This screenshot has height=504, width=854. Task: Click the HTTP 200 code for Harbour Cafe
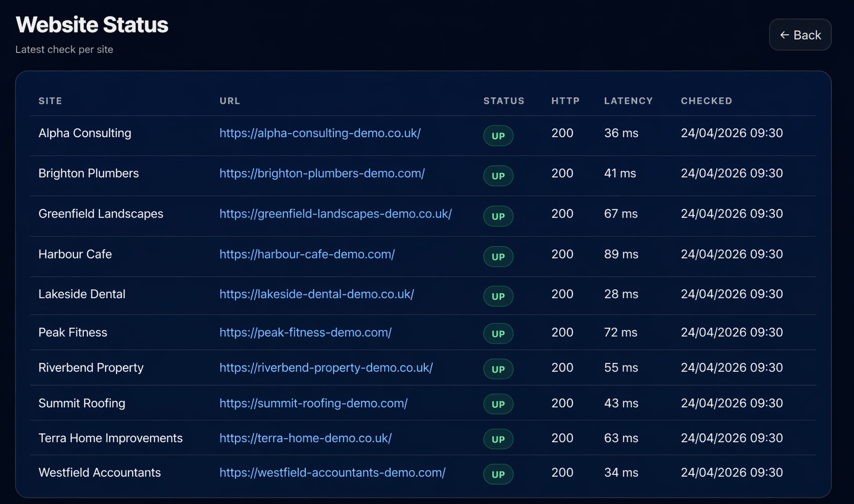pos(563,254)
